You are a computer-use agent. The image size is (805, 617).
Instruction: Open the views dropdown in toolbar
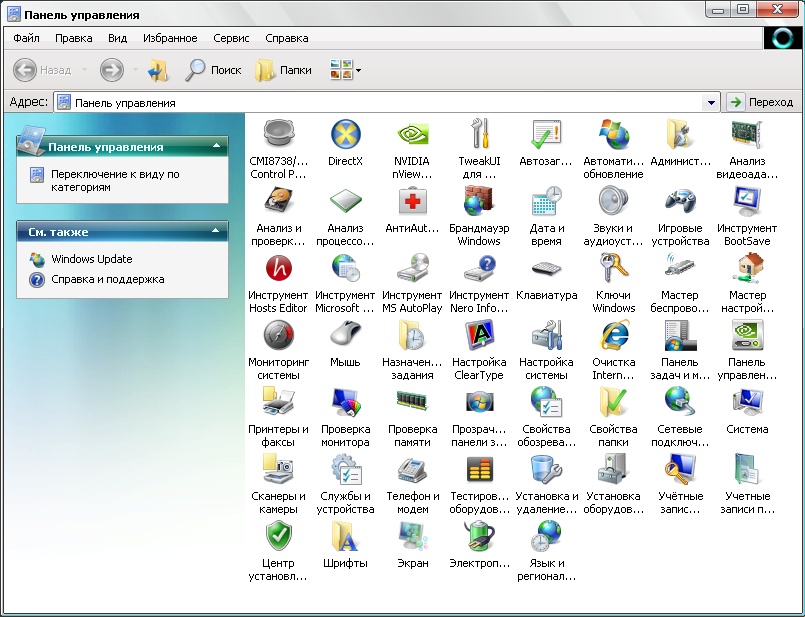345,70
